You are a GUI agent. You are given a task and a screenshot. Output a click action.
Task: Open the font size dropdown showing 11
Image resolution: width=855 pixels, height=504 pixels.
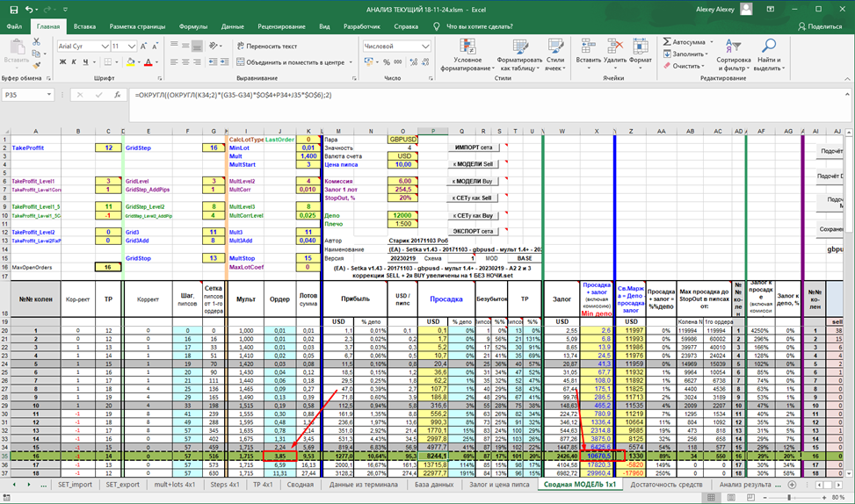132,47
